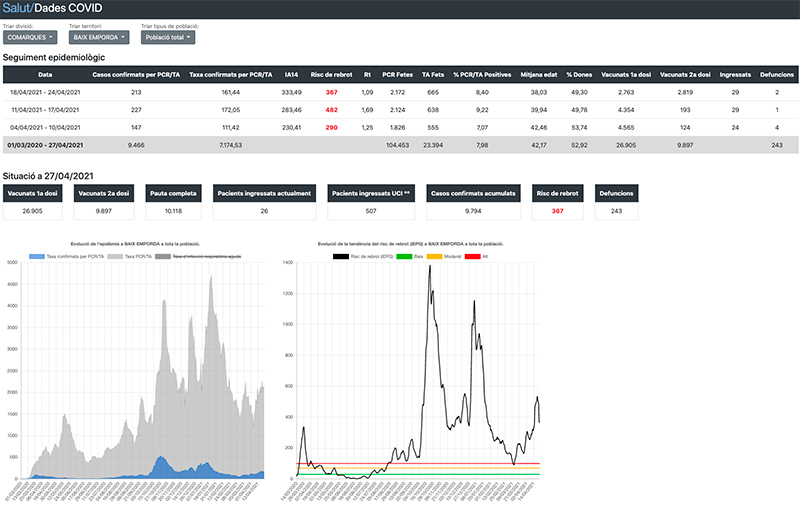Open the COMARQUES division dropdown
The image size is (800, 506).
point(30,37)
